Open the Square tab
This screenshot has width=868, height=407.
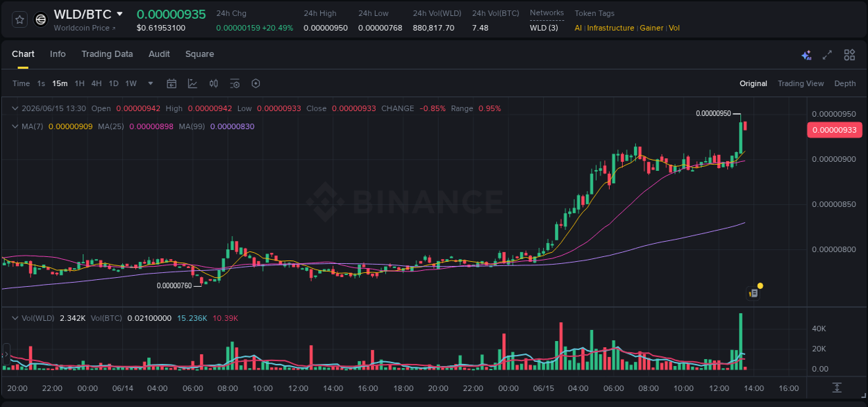[199, 54]
